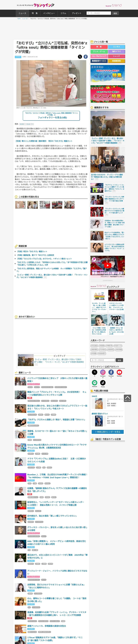Open the first gallery thumbnail of two cooks
The height and width of the screenshot is (644, 138).
coord(20,205)
